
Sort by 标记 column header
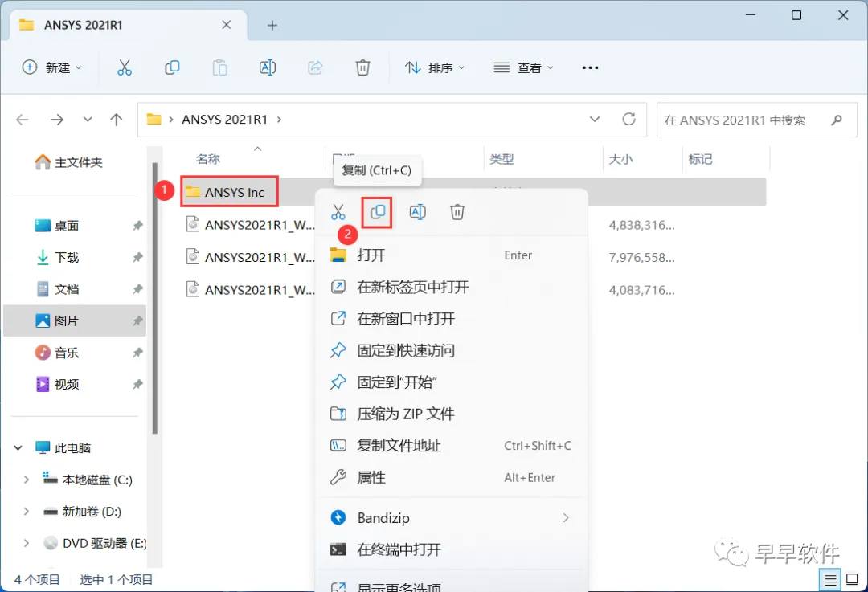click(700, 159)
